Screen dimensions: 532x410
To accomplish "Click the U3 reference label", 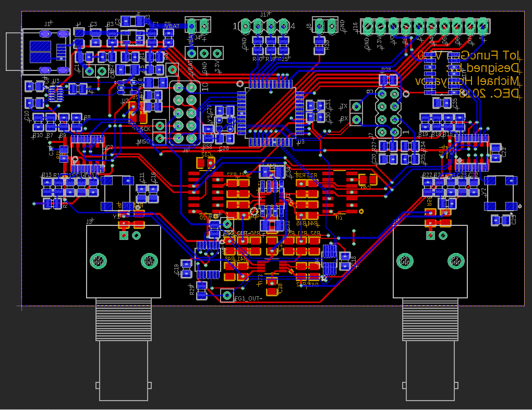I will (x=56, y=81).
